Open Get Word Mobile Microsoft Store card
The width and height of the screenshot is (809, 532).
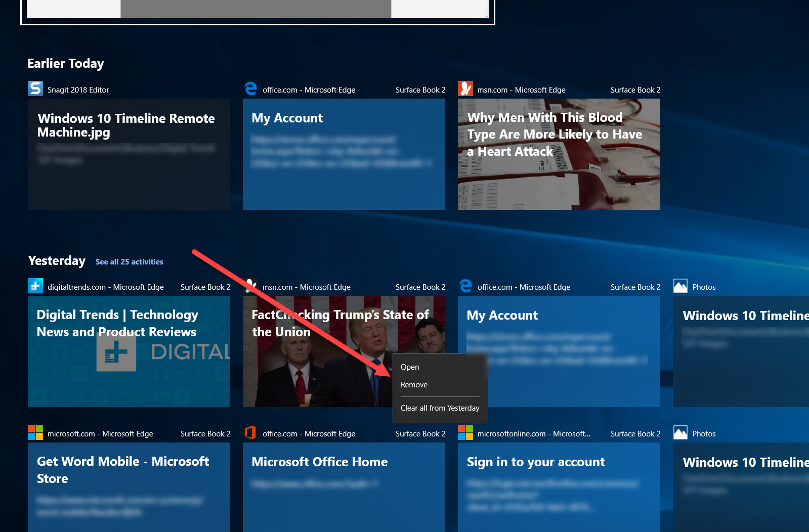coord(129,487)
